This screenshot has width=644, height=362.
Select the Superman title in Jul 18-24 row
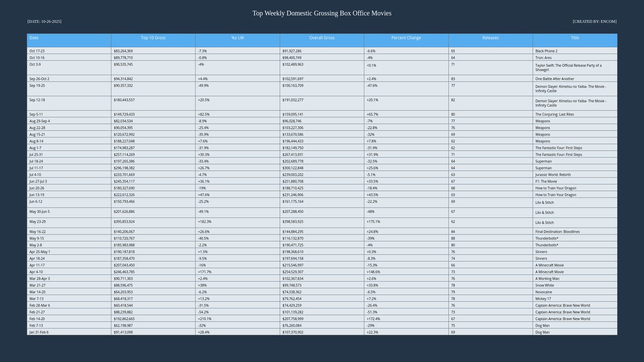(575, 161)
